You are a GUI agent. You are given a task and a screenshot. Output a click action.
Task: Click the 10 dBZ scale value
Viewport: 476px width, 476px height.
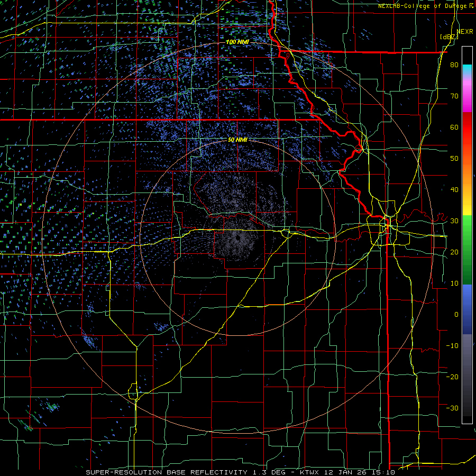tap(454, 283)
